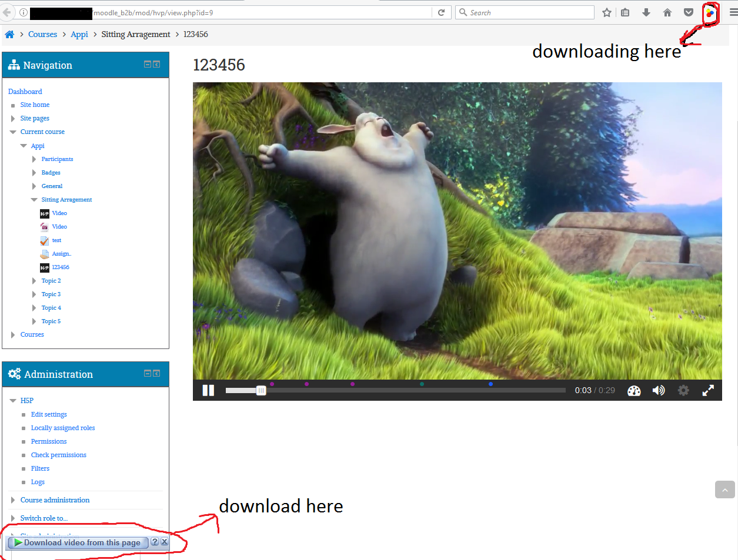The image size is (738, 560).
Task: Open Topic 4 link
Action: [51, 308]
